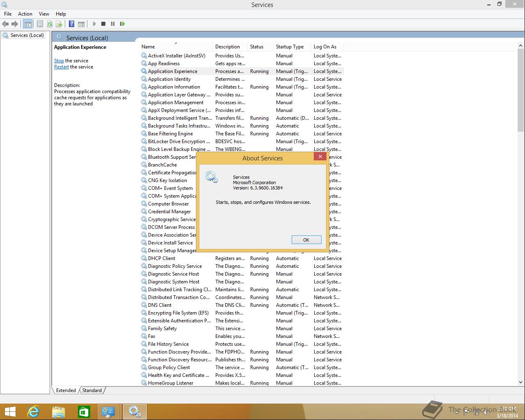
Task: Click the DHCP Client gear icon
Action: pos(144,258)
